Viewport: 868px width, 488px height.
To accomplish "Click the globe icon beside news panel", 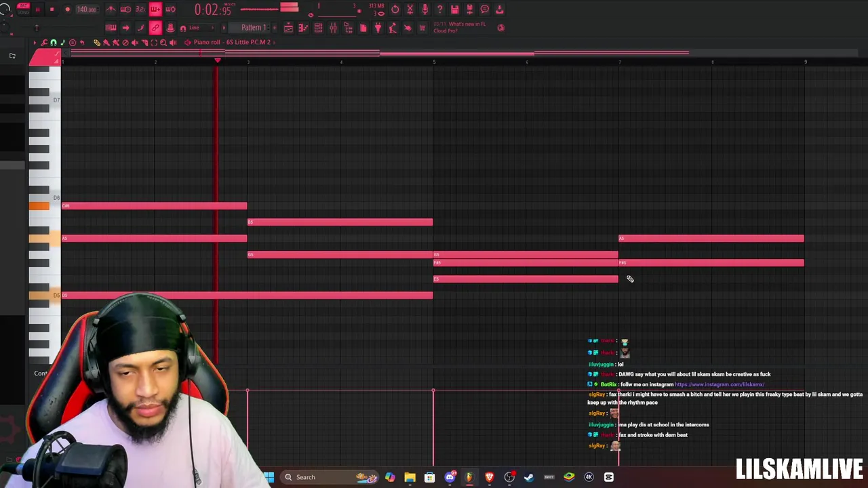I will pos(500,28).
